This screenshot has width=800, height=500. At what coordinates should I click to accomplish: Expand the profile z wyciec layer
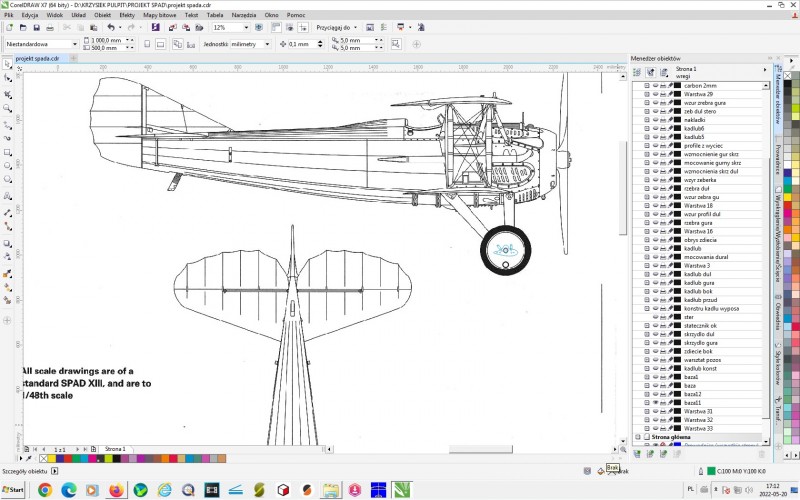click(647, 146)
